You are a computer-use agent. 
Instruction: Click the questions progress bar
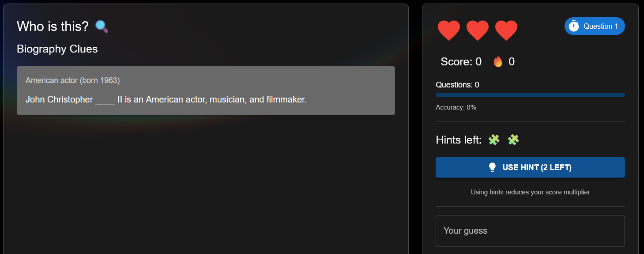coord(530,95)
